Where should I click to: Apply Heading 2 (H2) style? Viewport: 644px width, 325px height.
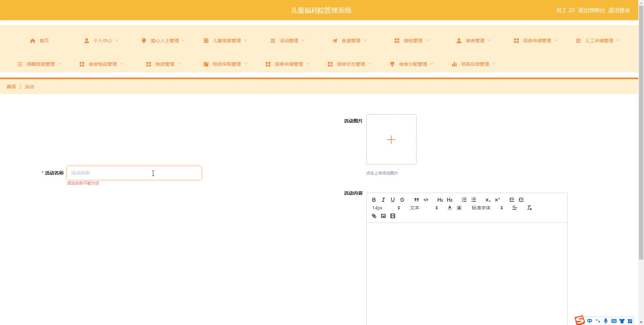click(450, 200)
